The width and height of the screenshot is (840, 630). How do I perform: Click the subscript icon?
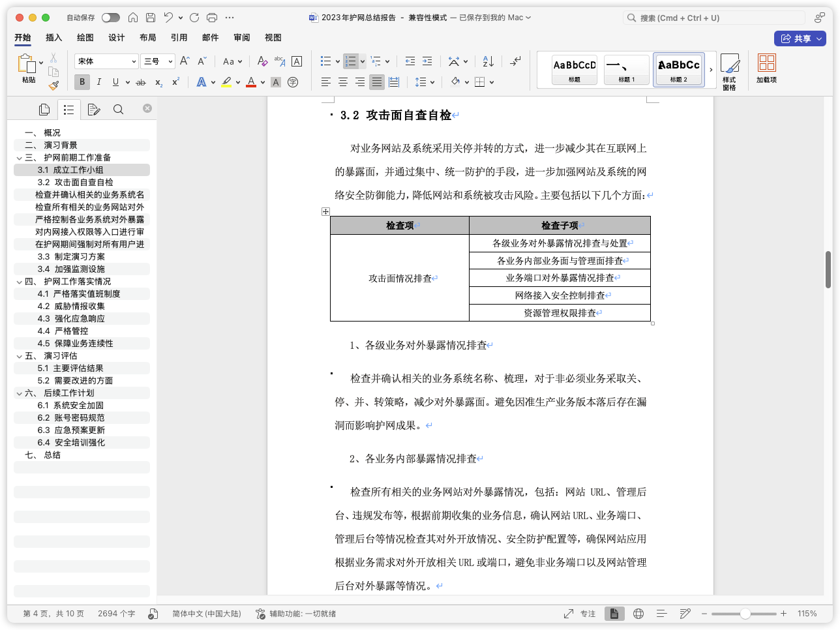[158, 82]
